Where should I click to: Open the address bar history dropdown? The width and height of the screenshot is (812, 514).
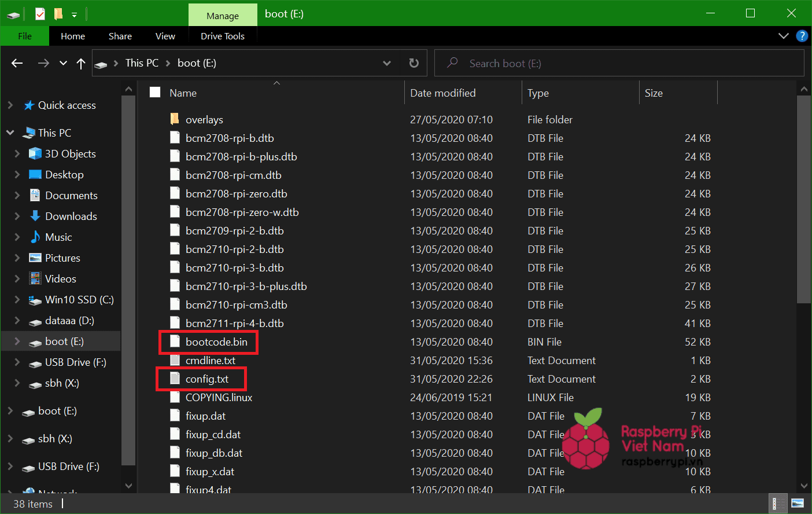387,63
